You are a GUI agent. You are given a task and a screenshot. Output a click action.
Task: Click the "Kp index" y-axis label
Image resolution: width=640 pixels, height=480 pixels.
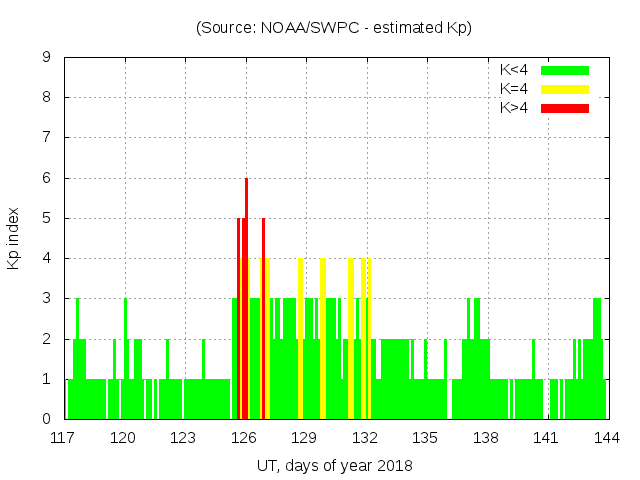(x=14, y=238)
